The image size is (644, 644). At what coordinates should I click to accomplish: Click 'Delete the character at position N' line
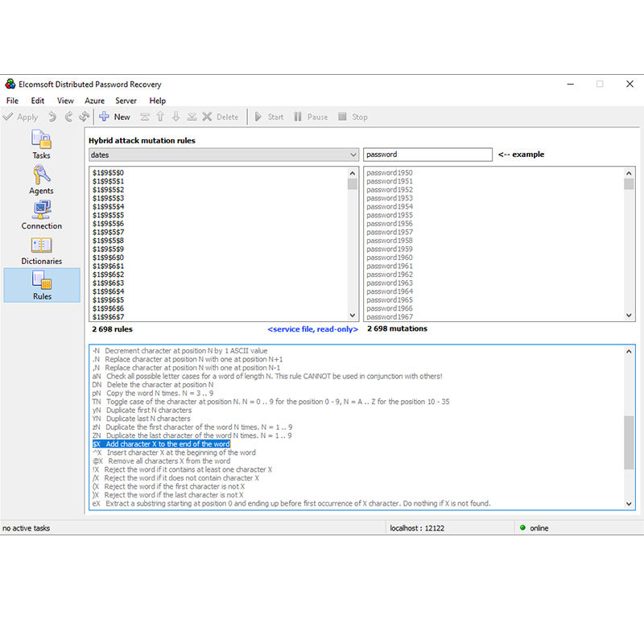[x=153, y=385]
